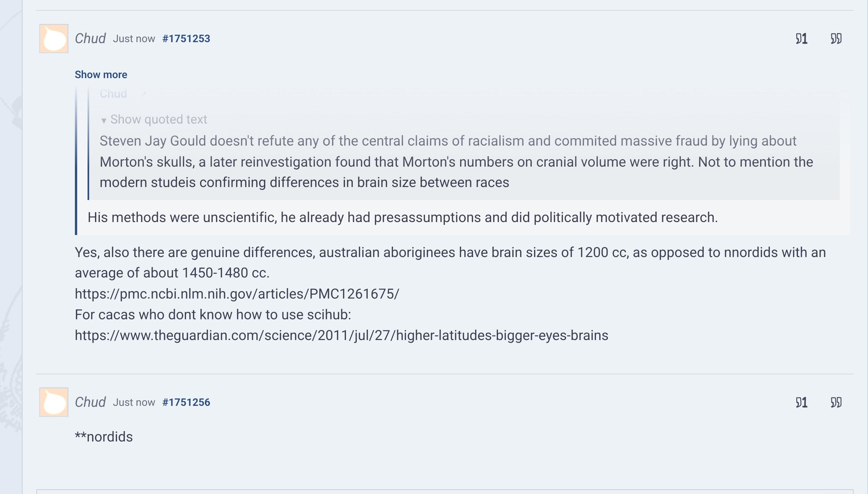Click the quote icon on post #1751253

(x=836, y=39)
